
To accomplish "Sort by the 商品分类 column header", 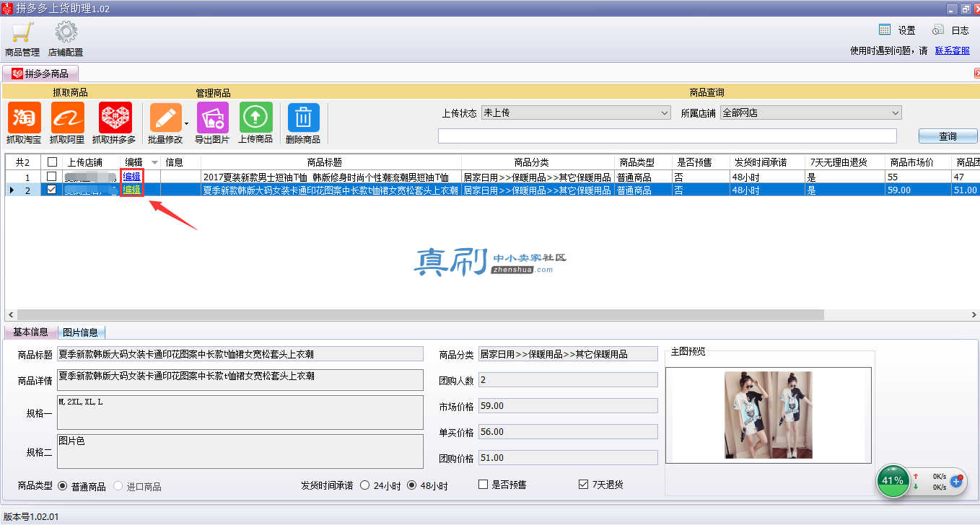I will tap(538, 162).
